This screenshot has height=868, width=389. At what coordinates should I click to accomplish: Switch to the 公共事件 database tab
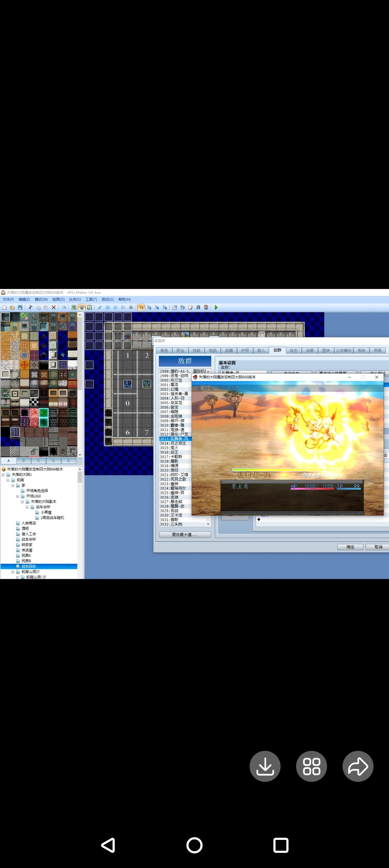point(344,350)
